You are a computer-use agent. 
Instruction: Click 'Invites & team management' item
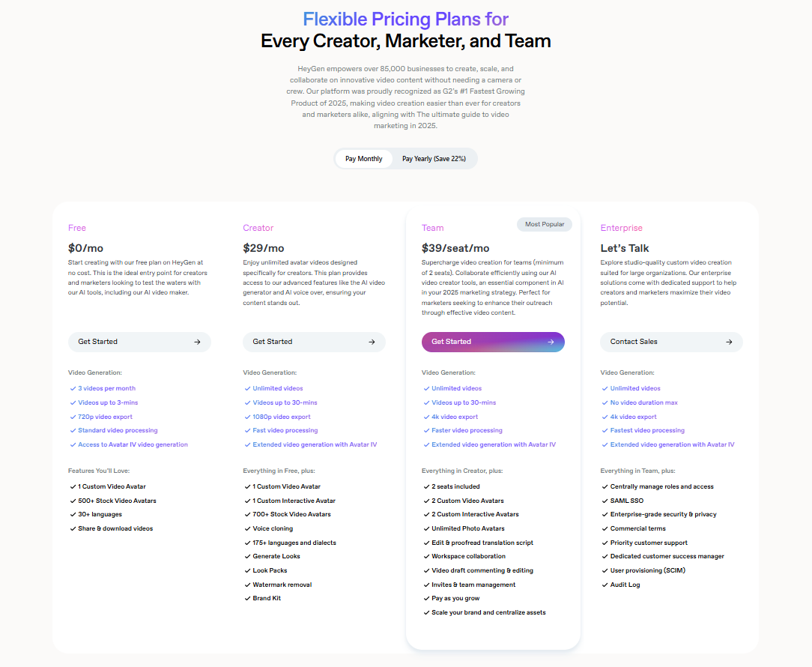click(473, 585)
